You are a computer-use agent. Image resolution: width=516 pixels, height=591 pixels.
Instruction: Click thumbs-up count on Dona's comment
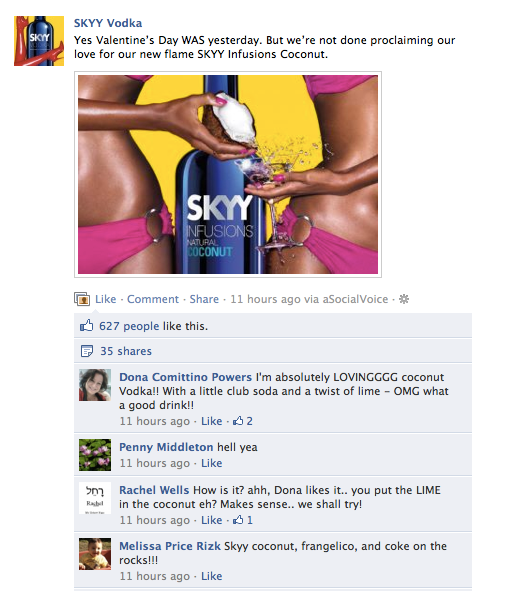(x=243, y=421)
